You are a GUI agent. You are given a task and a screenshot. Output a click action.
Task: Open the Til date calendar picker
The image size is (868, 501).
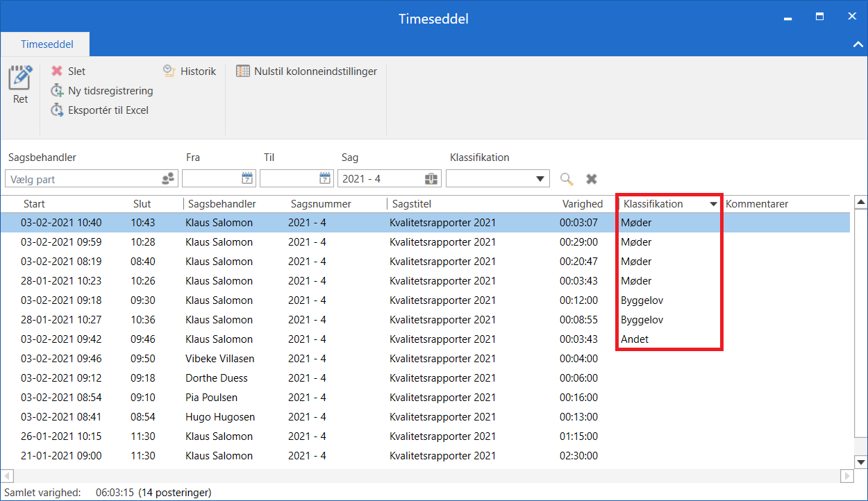pyautogui.click(x=326, y=179)
